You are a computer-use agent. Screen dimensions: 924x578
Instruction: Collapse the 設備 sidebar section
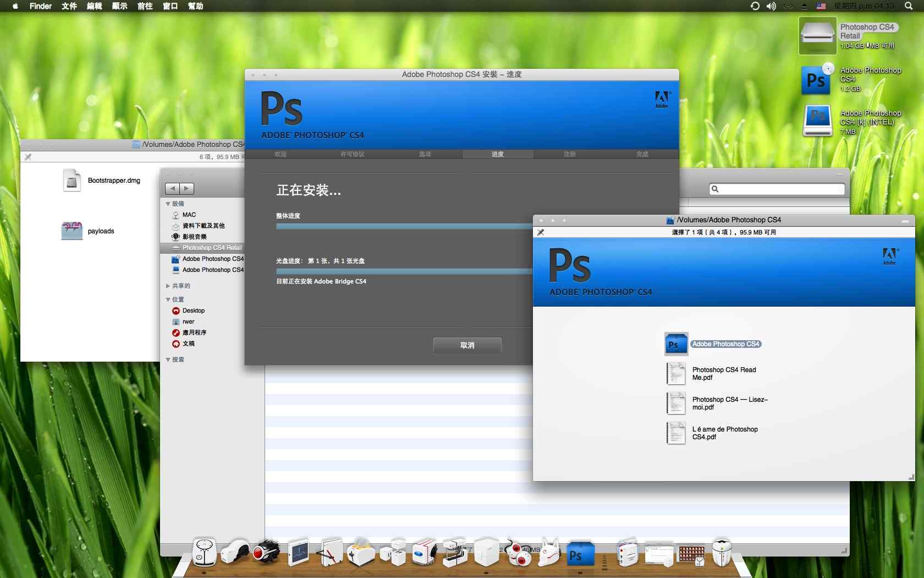click(x=168, y=204)
